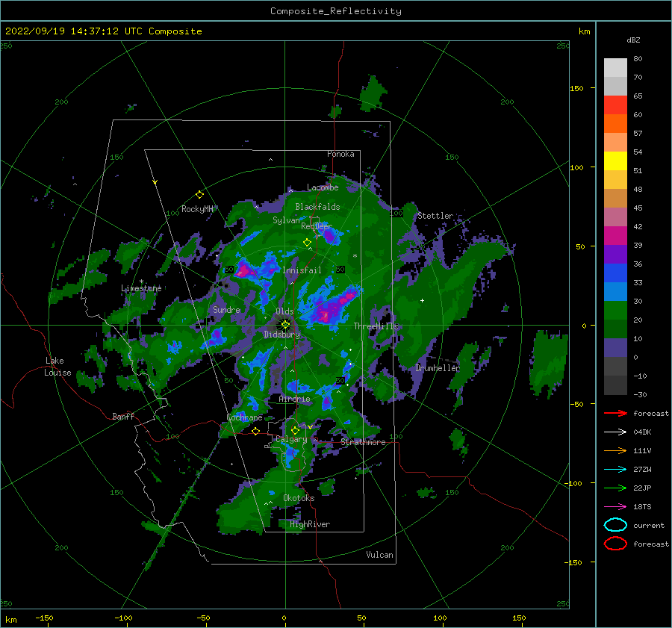672x628 pixels.
Task: Click the Vulcan town label
Action: coord(379,555)
